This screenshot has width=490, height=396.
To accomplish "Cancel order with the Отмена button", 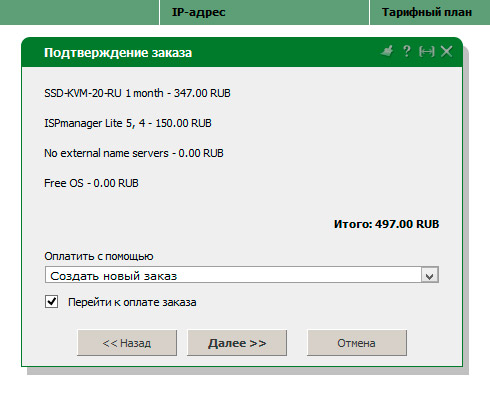I will coord(357,343).
